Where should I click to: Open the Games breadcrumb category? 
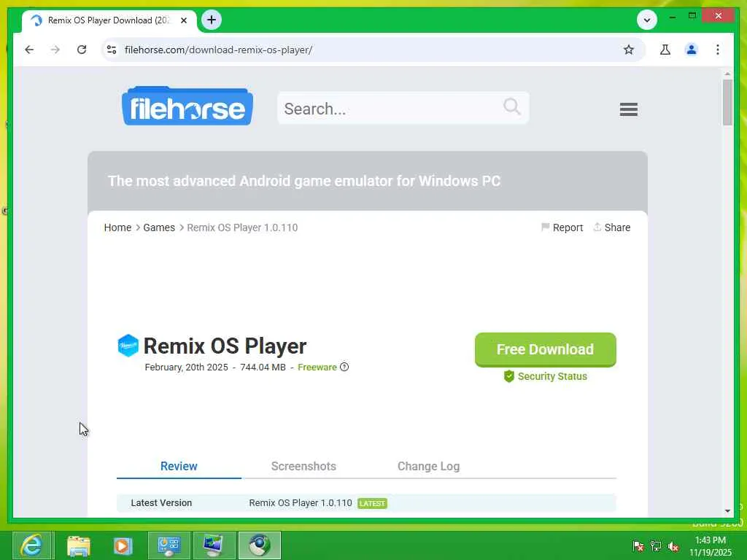159,227
